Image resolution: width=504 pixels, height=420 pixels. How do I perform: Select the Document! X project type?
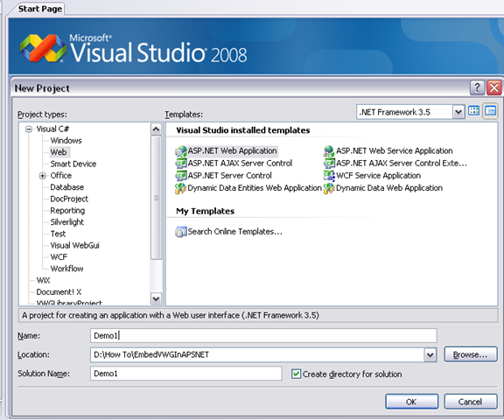[59, 292]
